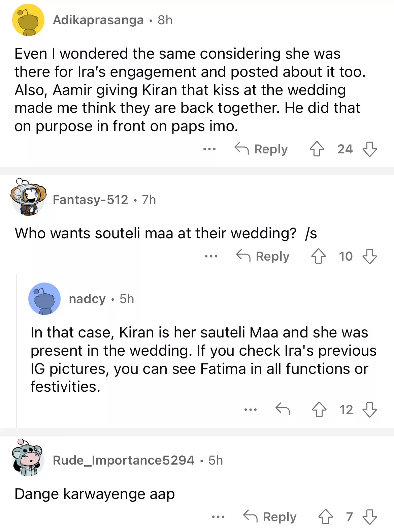Downvote nadcy's reply

click(369, 410)
